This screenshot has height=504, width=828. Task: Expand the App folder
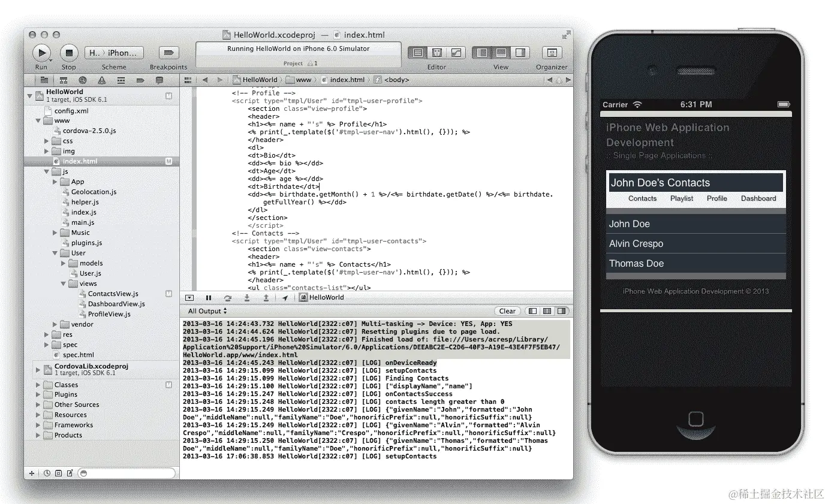(x=55, y=182)
